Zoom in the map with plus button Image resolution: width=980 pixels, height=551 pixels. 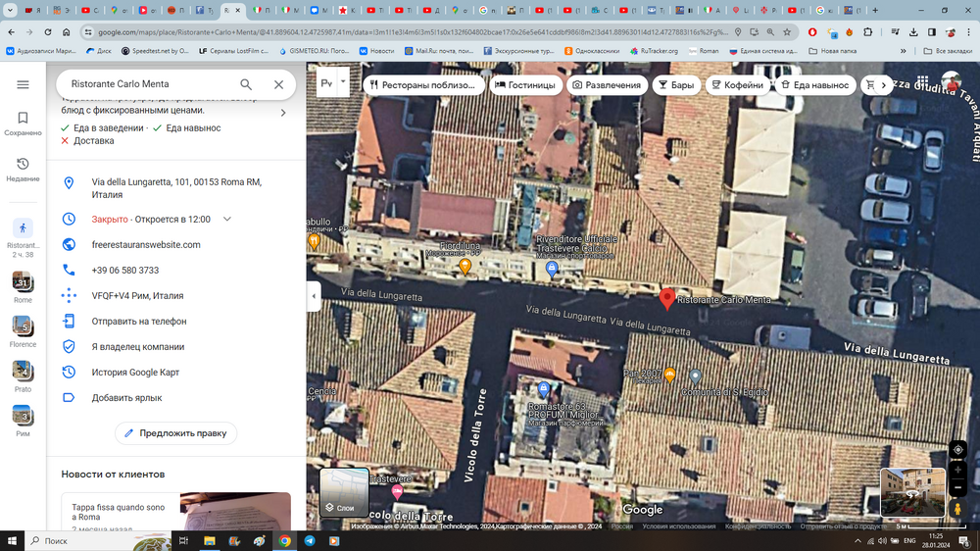click(x=957, y=470)
